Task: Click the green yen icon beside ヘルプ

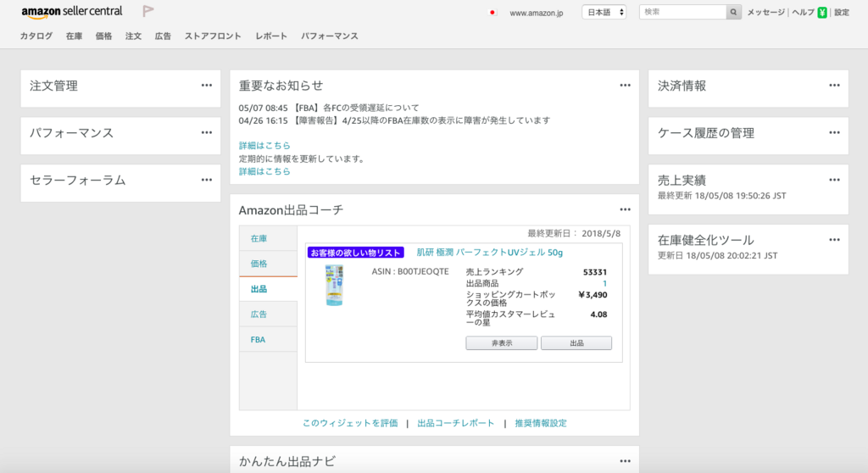Action: click(x=822, y=13)
